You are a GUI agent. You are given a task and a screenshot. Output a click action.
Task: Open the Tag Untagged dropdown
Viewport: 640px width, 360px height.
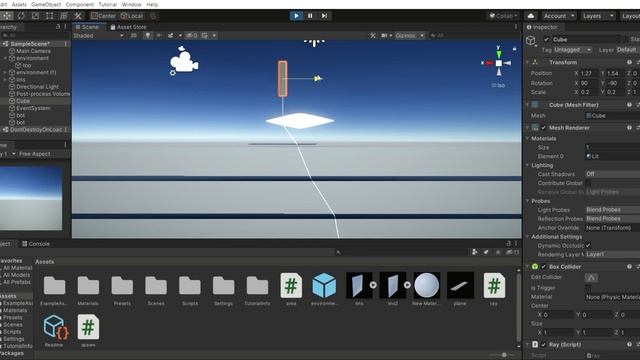[572, 50]
